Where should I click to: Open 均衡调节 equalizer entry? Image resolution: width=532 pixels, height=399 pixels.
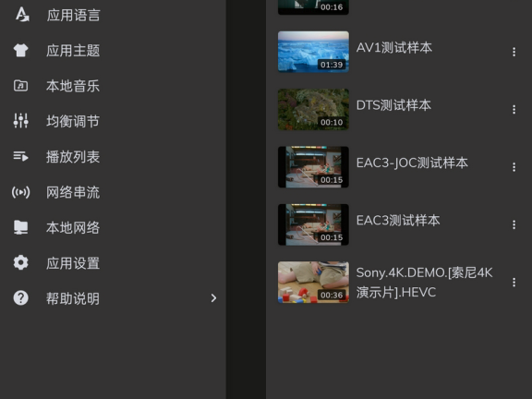tap(113, 121)
